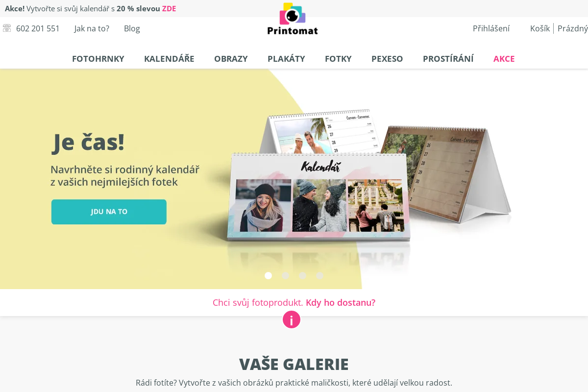Click the pink ZDE promo link

point(169,8)
